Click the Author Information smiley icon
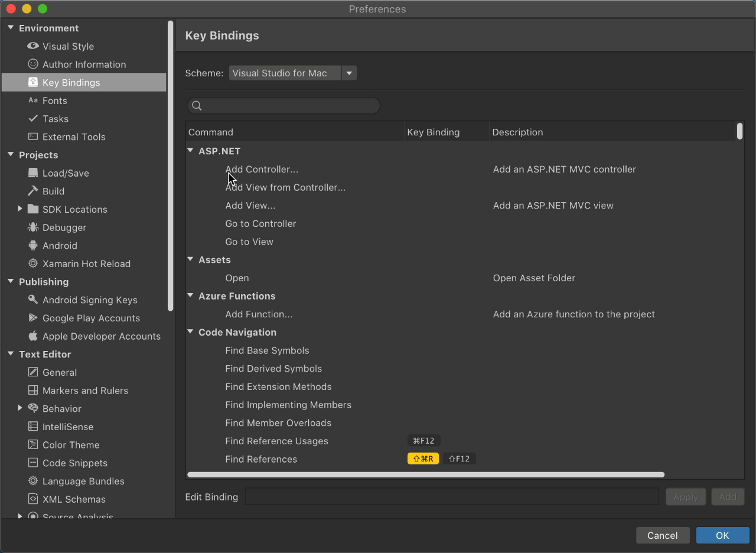 coord(33,64)
